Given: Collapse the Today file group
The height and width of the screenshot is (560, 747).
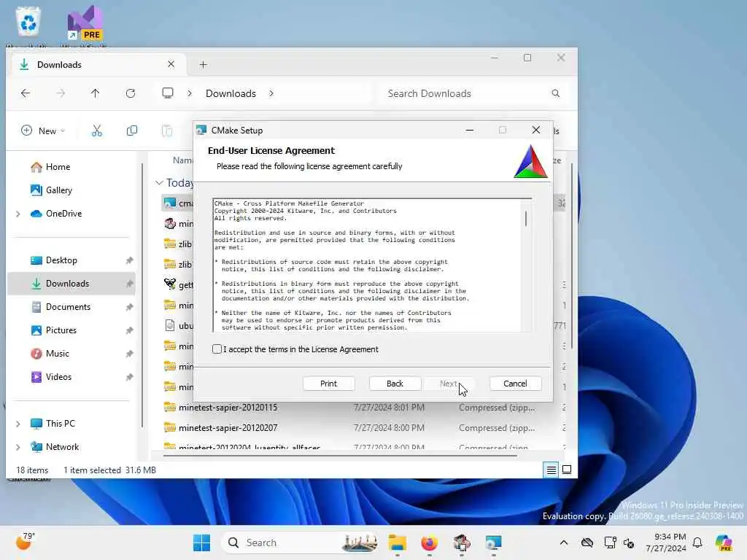Looking at the screenshot, I should [159, 183].
